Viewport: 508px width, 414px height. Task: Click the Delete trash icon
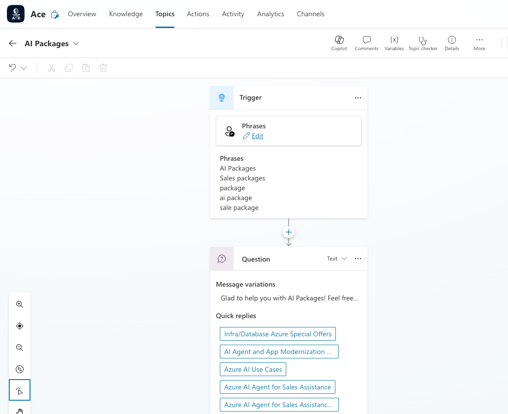(103, 68)
